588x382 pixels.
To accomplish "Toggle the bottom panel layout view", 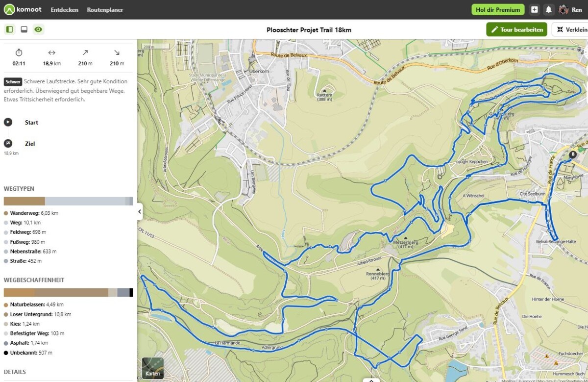I will 24,29.
